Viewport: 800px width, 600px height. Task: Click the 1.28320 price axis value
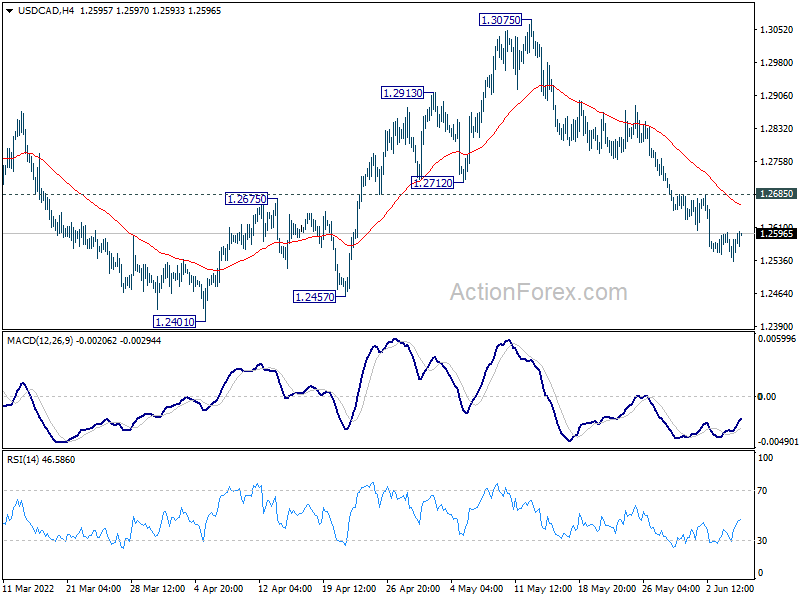click(777, 129)
